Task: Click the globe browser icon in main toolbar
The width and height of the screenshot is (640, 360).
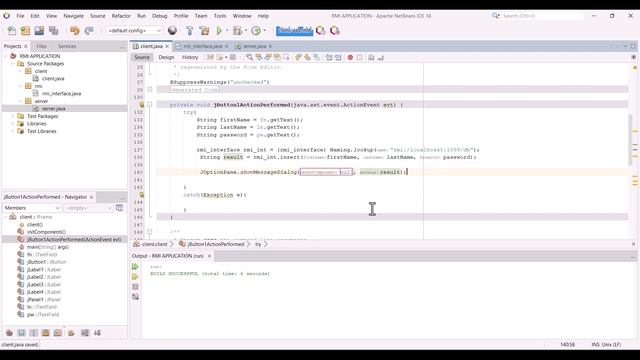Action: 173,31
